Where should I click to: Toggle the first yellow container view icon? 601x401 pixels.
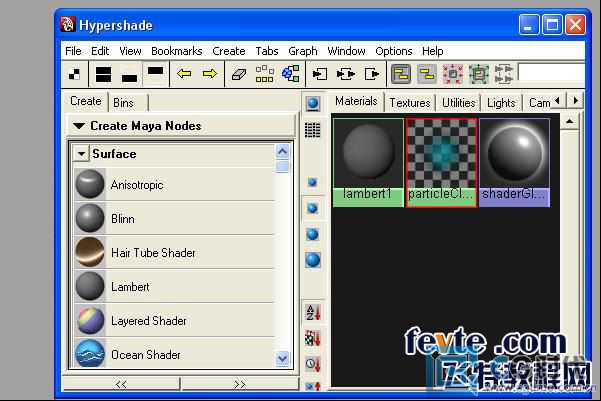coord(401,74)
